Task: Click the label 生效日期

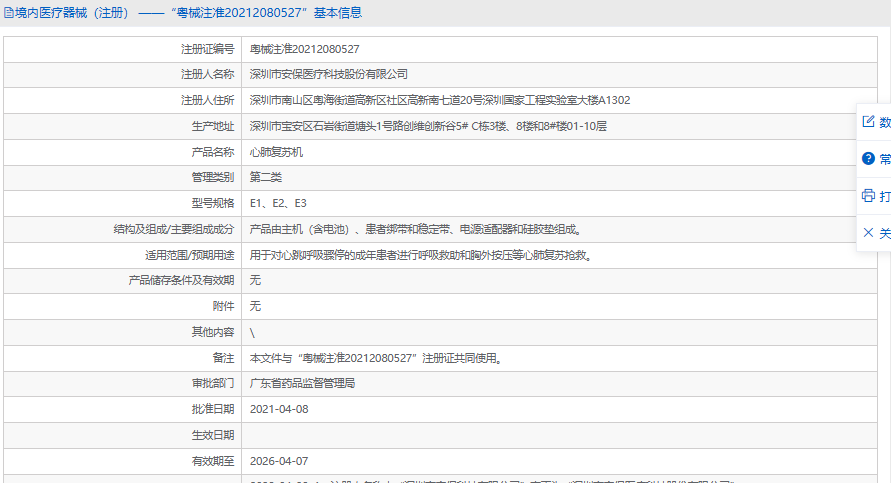Action: click(x=213, y=435)
